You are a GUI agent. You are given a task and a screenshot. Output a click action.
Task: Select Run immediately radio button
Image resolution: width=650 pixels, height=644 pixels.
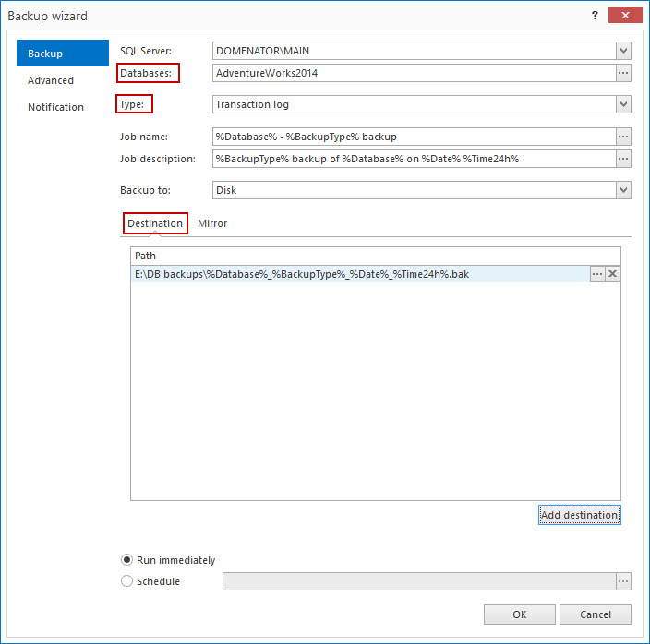pos(126,560)
